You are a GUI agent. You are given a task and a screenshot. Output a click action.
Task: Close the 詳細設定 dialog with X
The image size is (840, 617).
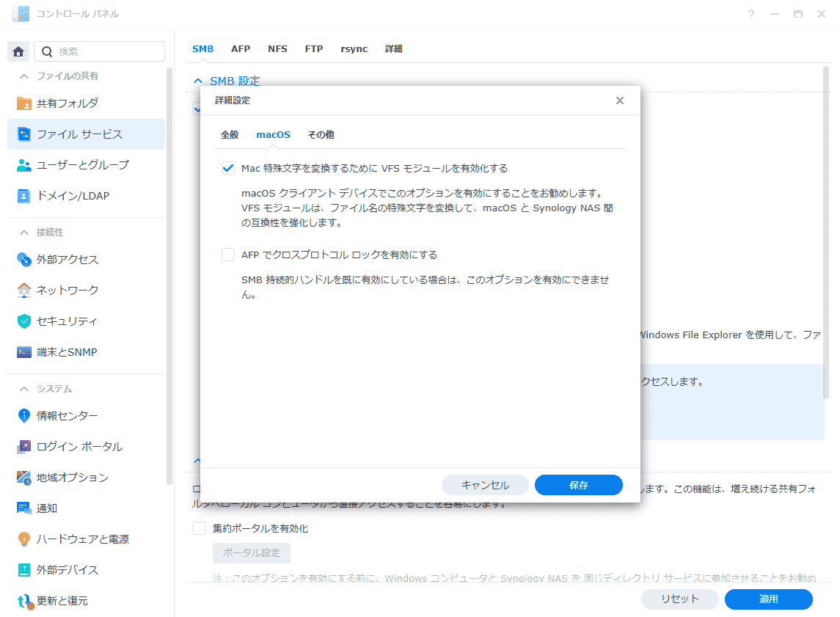click(x=620, y=101)
